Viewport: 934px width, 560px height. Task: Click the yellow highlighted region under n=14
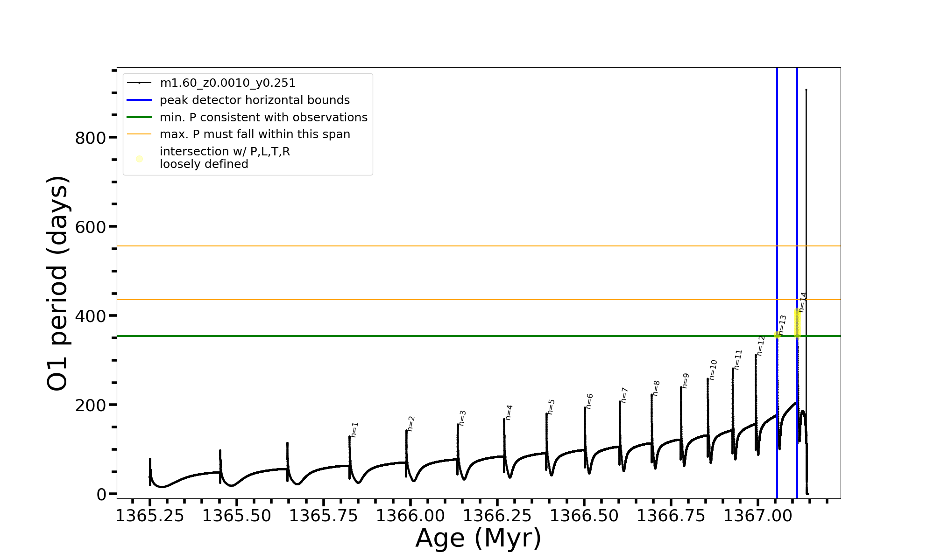797,323
